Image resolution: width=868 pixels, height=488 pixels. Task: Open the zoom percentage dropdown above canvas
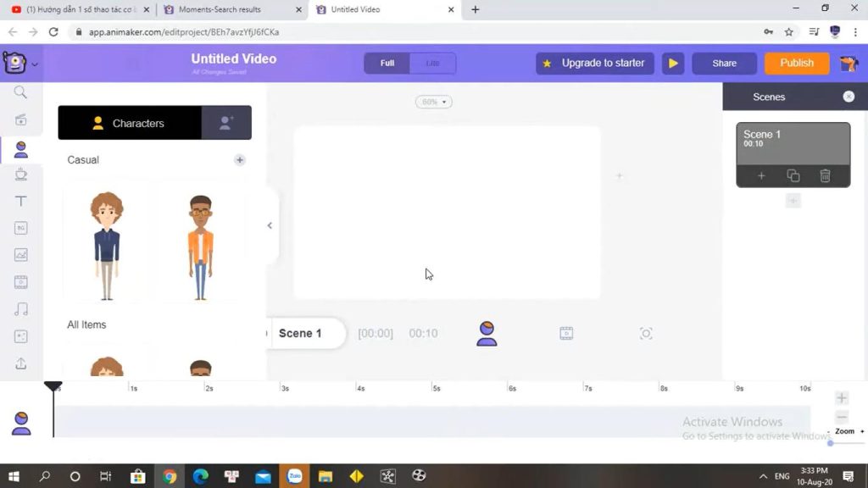[x=433, y=101]
